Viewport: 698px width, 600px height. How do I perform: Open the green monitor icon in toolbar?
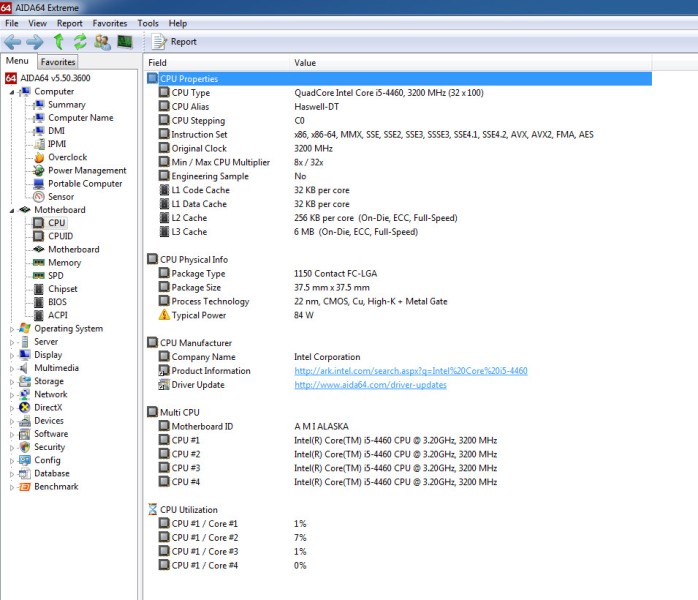[124, 42]
